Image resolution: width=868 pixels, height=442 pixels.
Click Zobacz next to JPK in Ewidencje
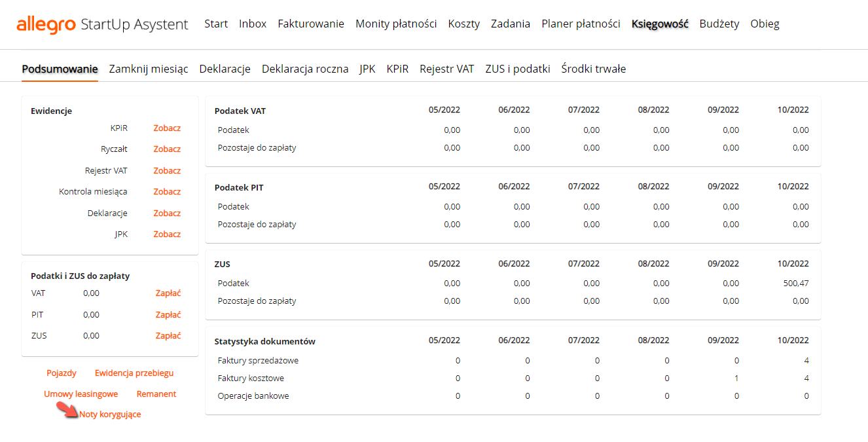click(x=167, y=234)
